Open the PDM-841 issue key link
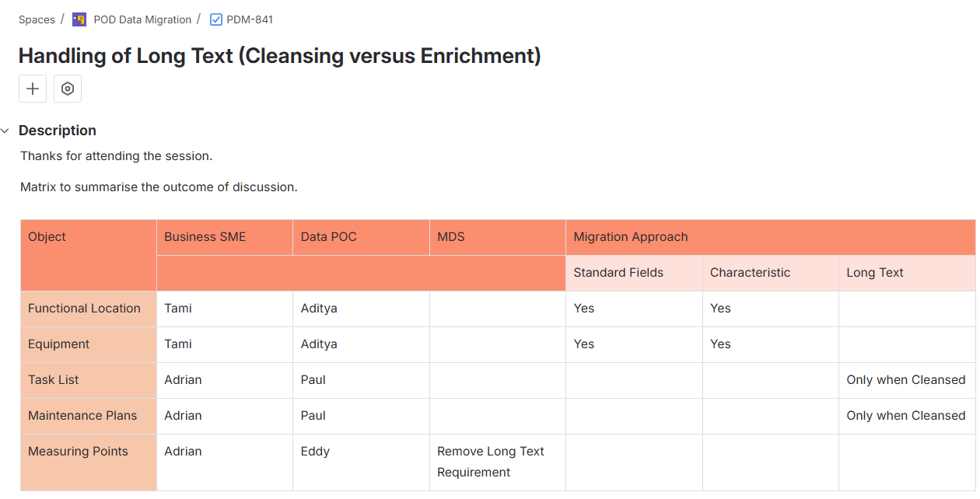The width and height of the screenshot is (980, 499). pyautogui.click(x=250, y=19)
